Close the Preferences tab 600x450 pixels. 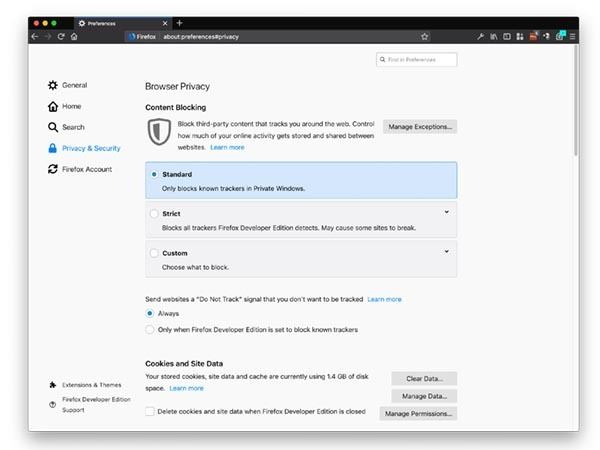(x=165, y=23)
